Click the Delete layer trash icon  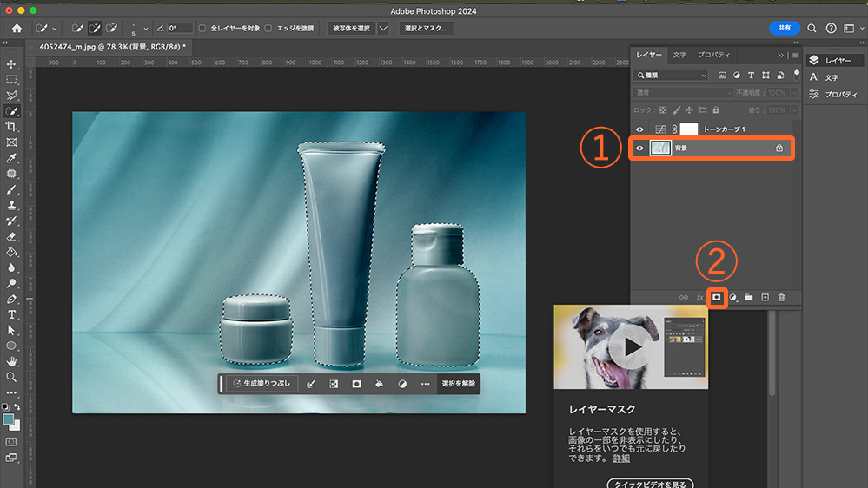click(x=780, y=297)
